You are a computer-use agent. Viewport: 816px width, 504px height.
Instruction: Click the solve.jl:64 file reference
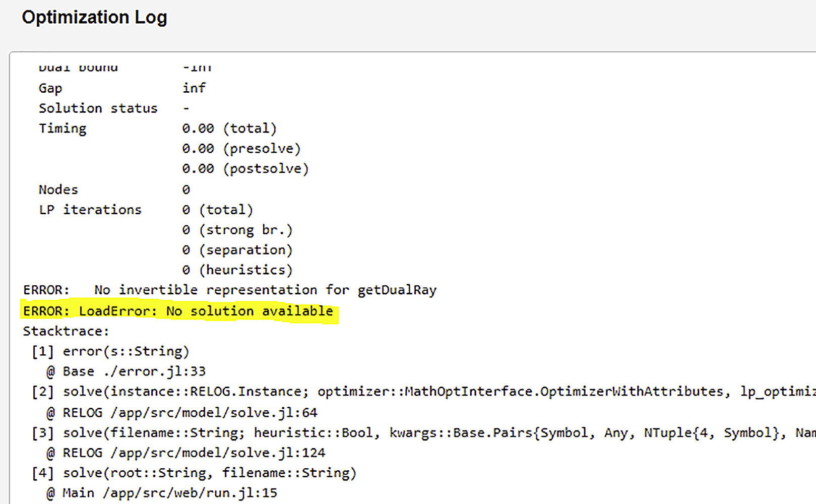pyautogui.click(x=214, y=413)
